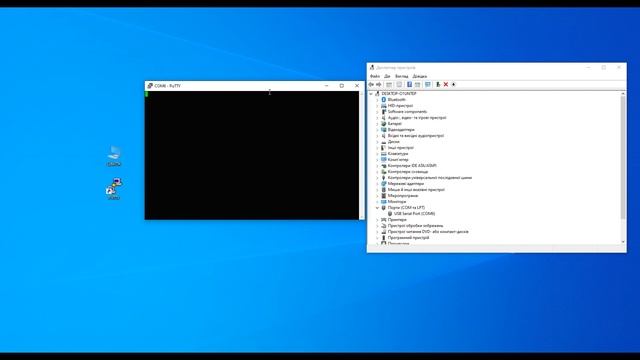Go back using Device Manager toolbar arrow
The width and height of the screenshot is (640, 360).
coord(371,84)
